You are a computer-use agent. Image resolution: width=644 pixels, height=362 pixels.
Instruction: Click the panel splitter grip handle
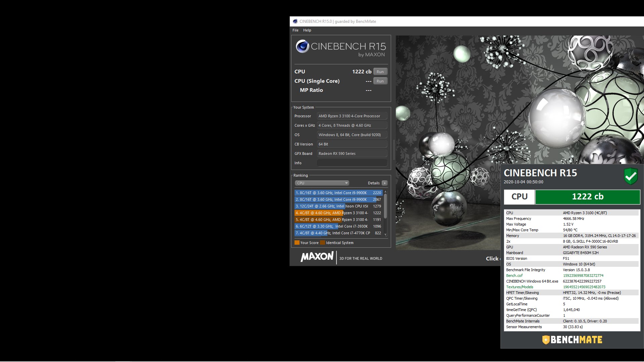click(393, 149)
